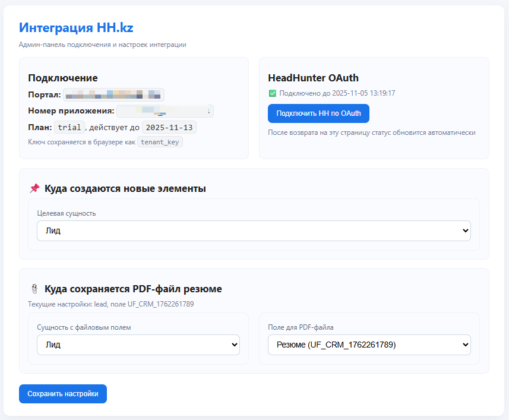Click the Сущность с файловым полем label
The height and width of the screenshot is (420, 509).
coord(84,327)
